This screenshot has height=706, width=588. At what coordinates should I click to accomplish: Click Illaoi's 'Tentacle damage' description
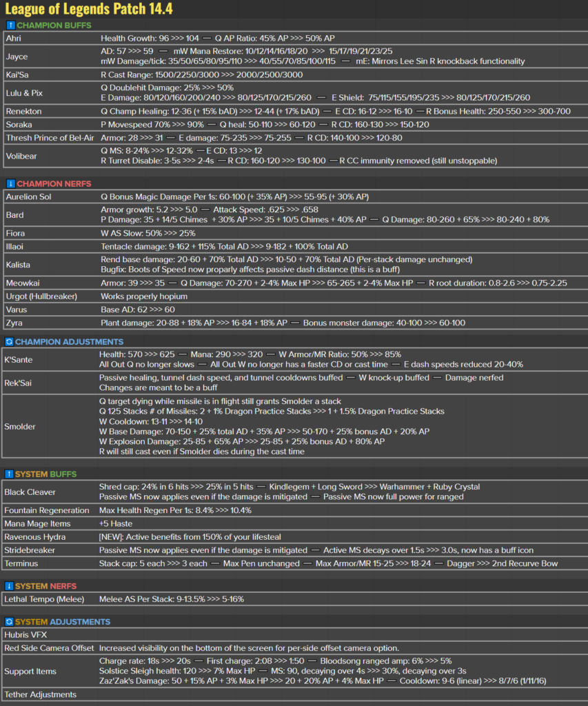coord(224,246)
